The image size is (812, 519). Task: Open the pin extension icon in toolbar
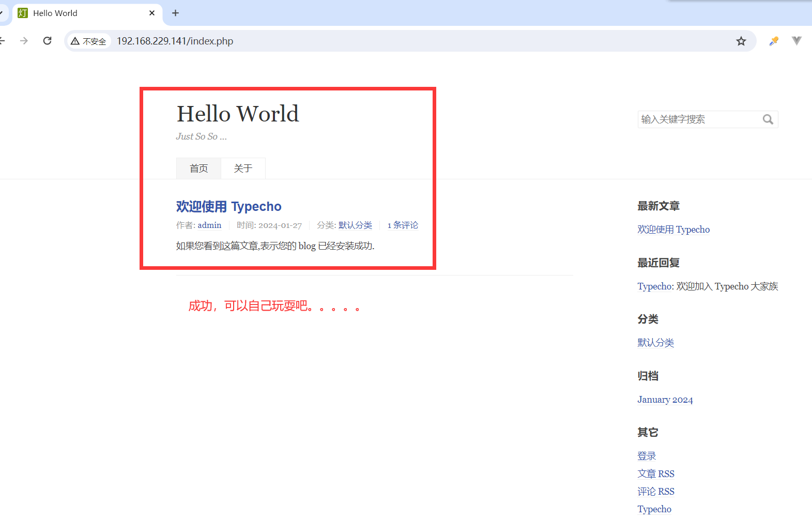[774, 41]
